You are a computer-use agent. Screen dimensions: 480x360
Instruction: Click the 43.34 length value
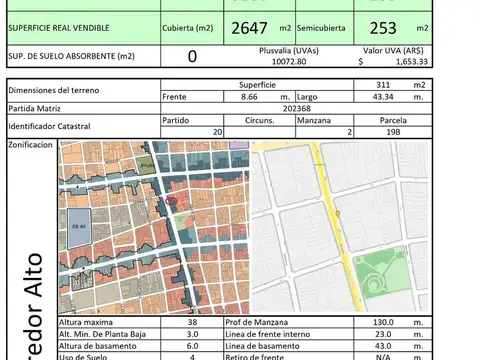tap(383, 97)
